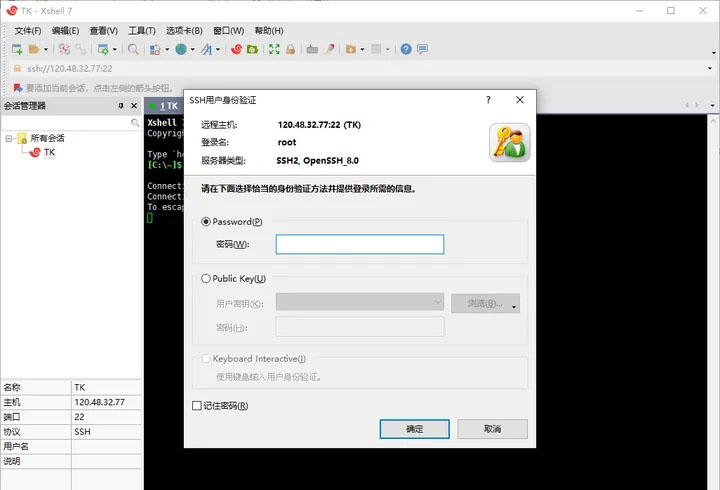
Task: Click the font 'A' toolbar icon
Action: (x=206, y=49)
